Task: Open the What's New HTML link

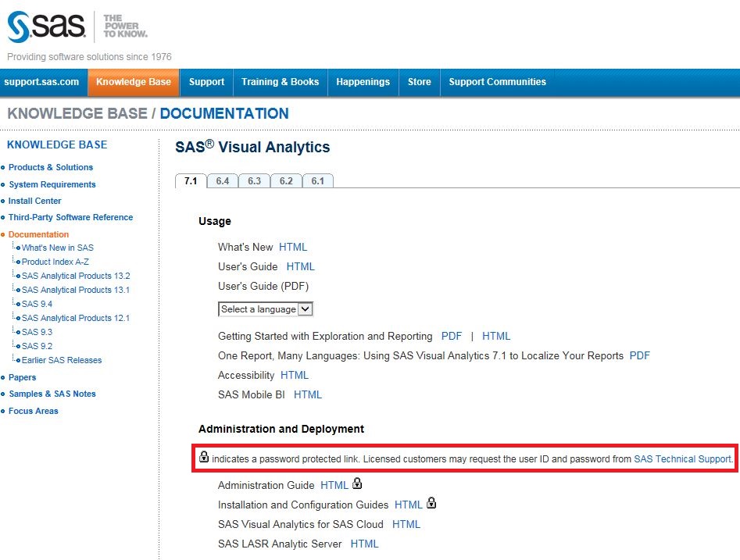Action: (x=293, y=248)
